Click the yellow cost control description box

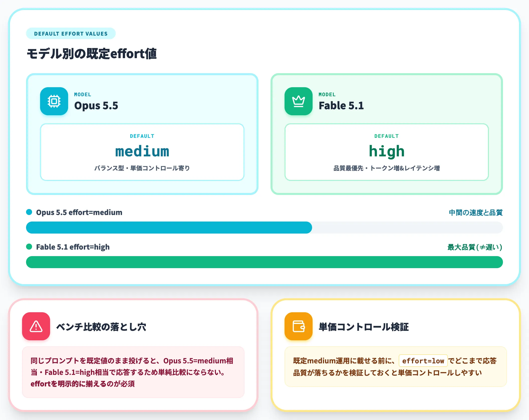coord(396,367)
